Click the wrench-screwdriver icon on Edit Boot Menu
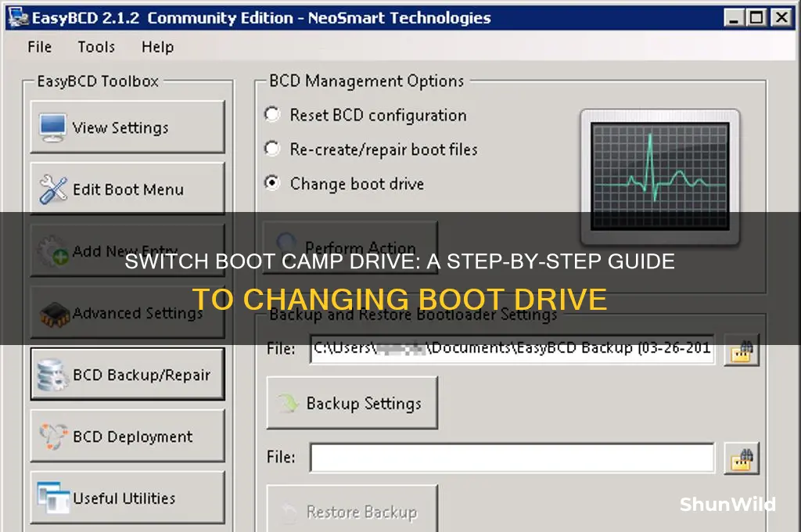 point(52,189)
